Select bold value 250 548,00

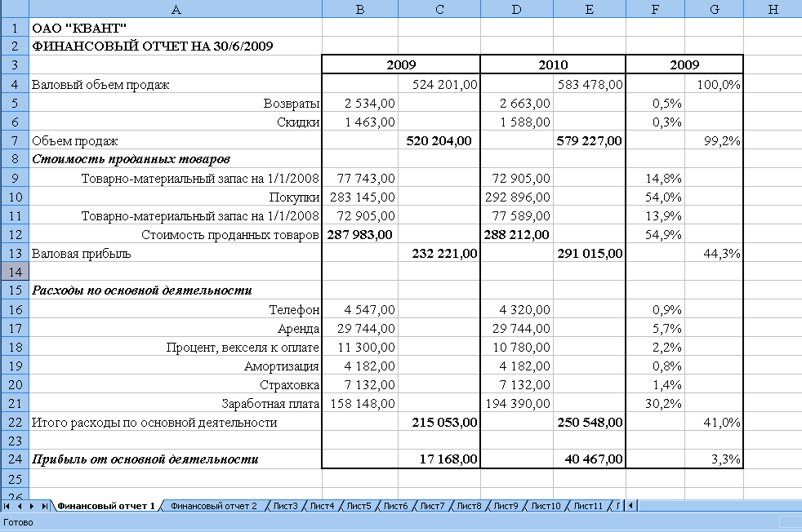coord(589,422)
